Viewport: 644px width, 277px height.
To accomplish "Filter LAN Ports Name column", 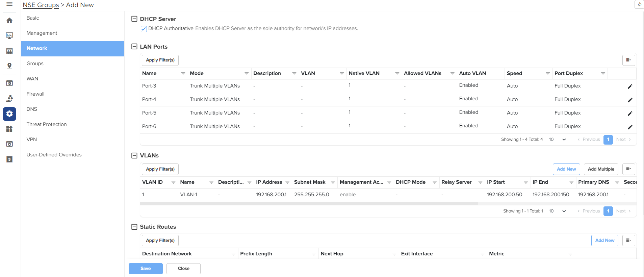I will 183,74.
